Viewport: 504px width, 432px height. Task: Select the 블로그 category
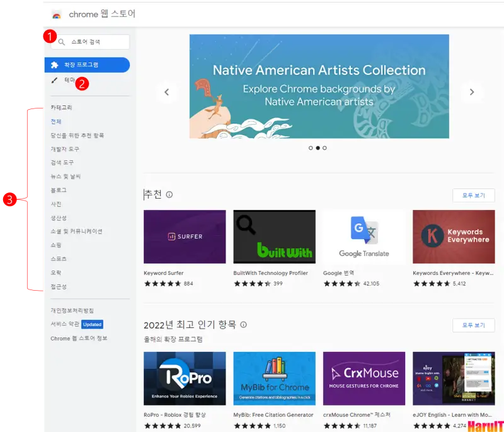(x=59, y=190)
